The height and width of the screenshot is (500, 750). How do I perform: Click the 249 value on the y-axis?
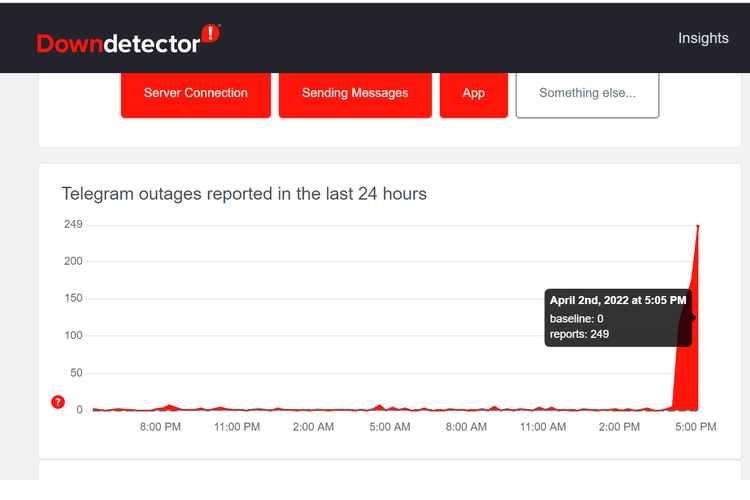pyautogui.click(x=72, y=224)
